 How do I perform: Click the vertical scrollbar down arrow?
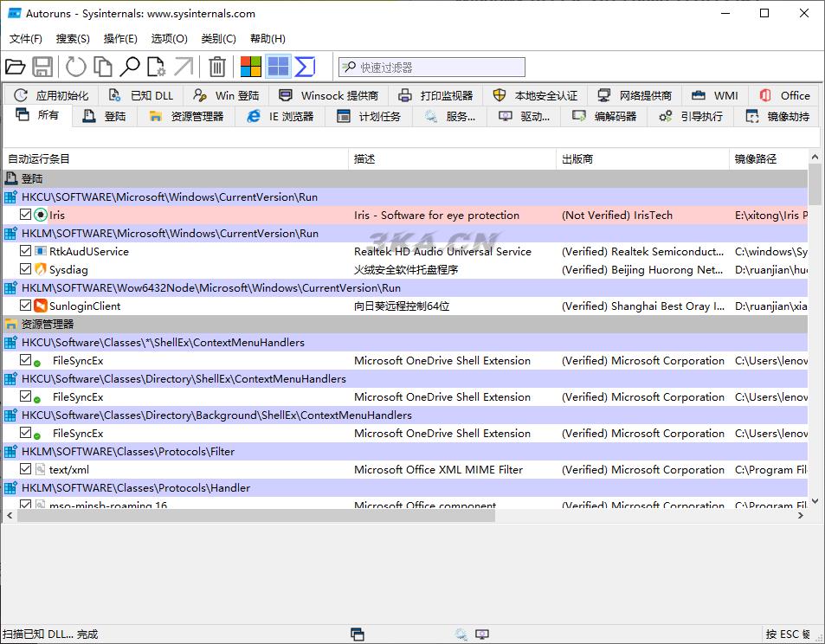click(x=815, y=501)
